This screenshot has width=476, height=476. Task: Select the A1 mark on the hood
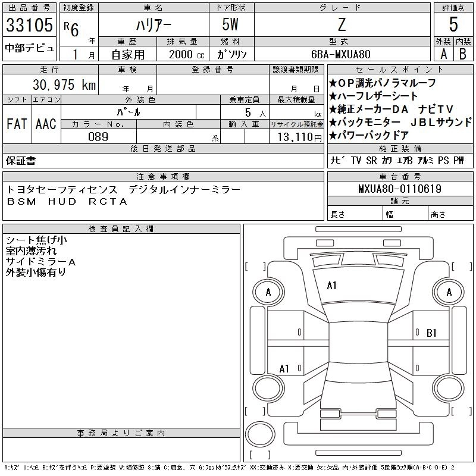coord(331,286)
